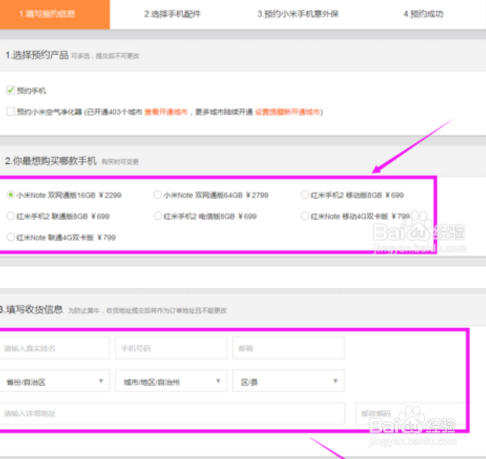
Task: Open the 4.预约成功 step tab
Action: tap(423, 14)
